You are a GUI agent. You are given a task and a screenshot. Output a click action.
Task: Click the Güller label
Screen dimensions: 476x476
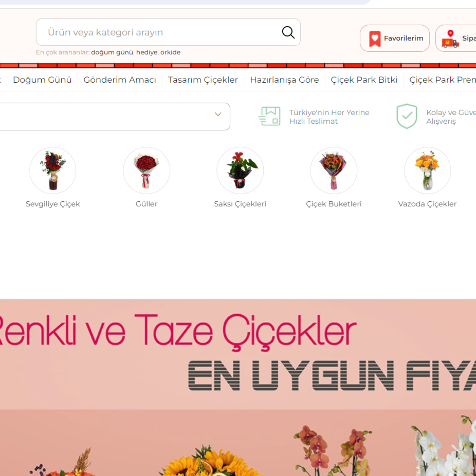pos(146,204)
